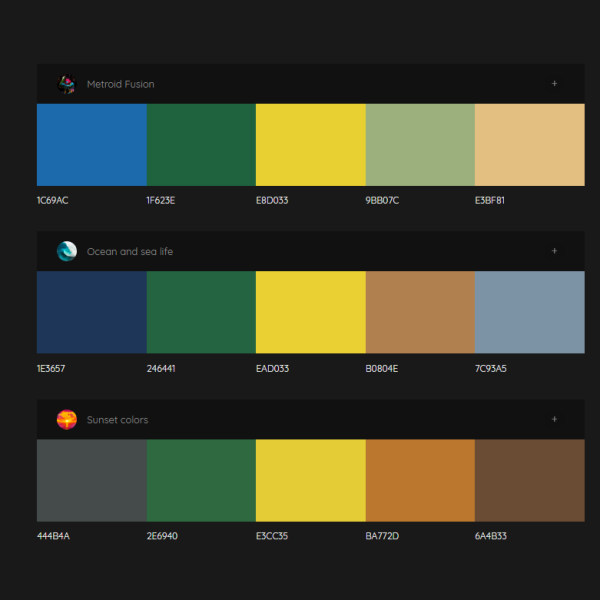600x600 pixels.
Task: Click the hex code label 6A4B33
Action: pyautogui.click(x=491, y=537)
